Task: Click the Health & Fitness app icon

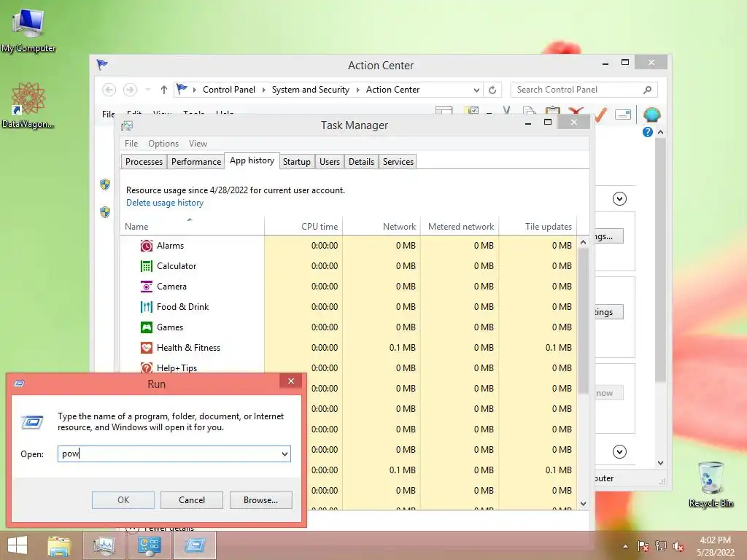Action: [146, 348]
